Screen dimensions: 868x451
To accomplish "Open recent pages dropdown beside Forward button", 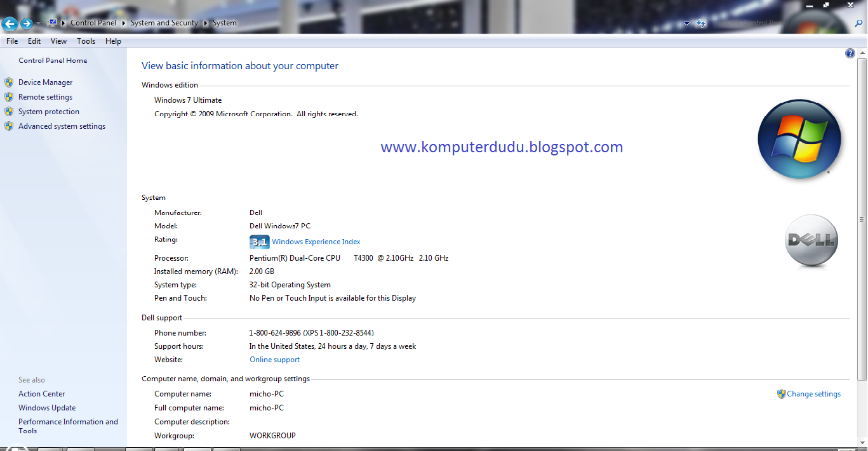I will [39, 23].
